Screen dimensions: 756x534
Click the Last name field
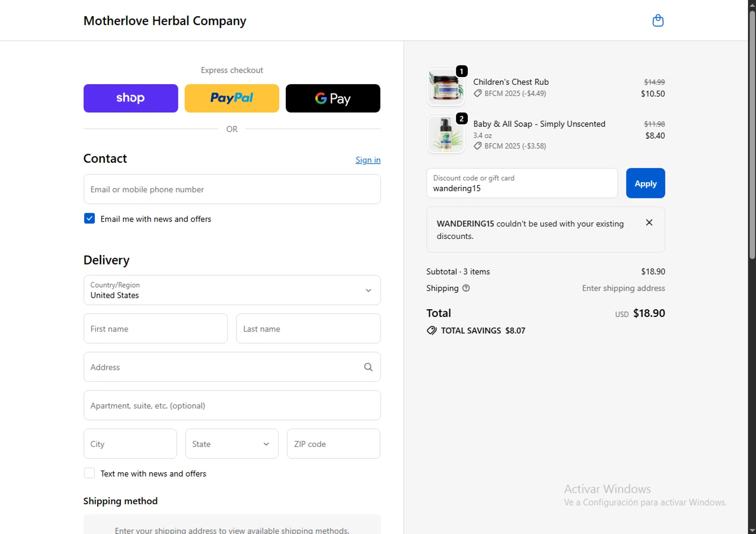point(308,328)
